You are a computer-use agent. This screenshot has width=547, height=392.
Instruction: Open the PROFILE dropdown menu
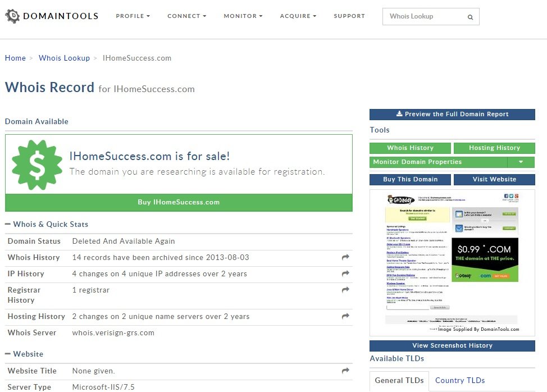click(x=133, y=16)
